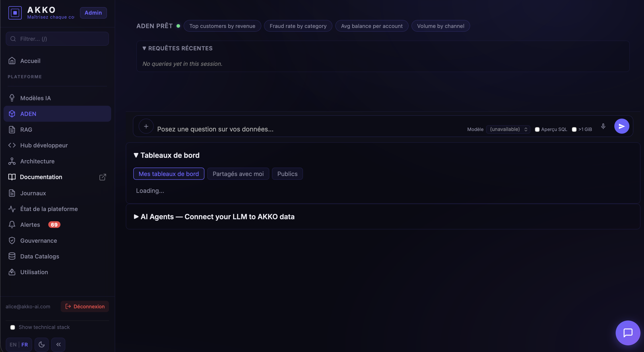Click the État de la plateforme pulse icon

(x=12, y=209)
